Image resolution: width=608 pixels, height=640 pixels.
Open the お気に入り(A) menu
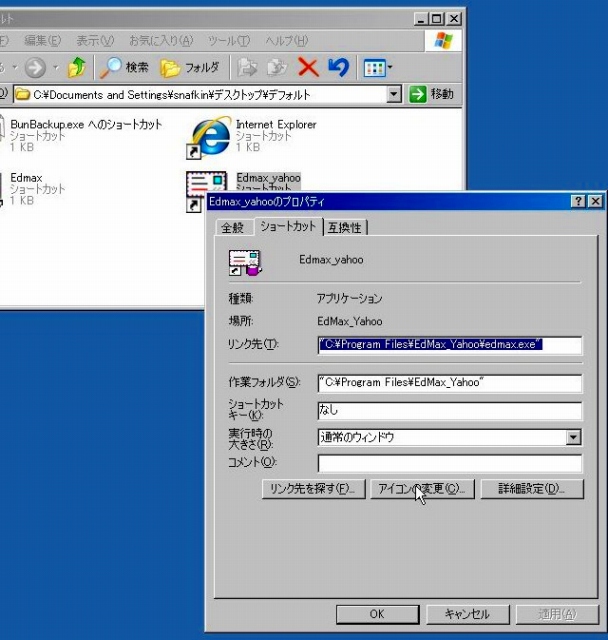coord(161,40)
